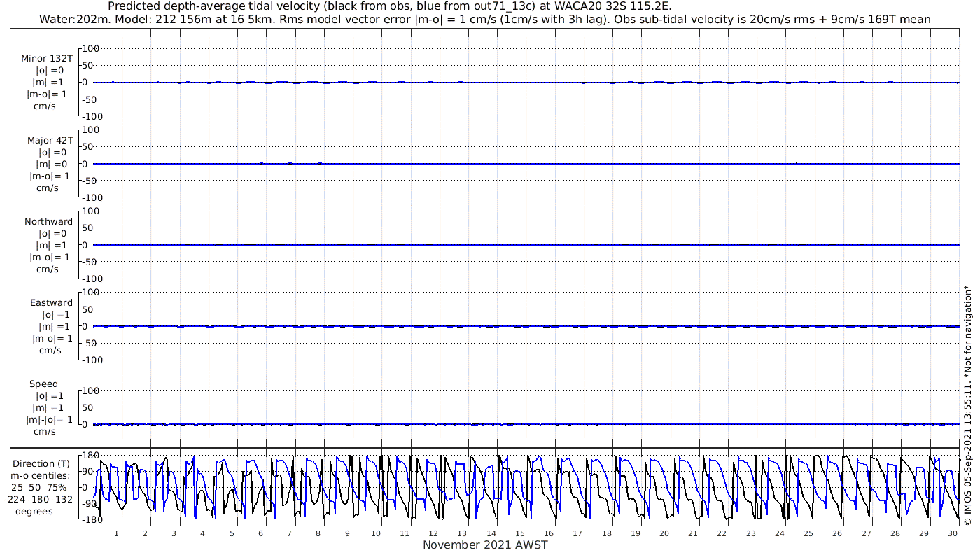Select "|m| =1" under Eastward
Image resolution: width=980 pixels, height=560 pixels.
pyautogui.click(x=55, y=326)
